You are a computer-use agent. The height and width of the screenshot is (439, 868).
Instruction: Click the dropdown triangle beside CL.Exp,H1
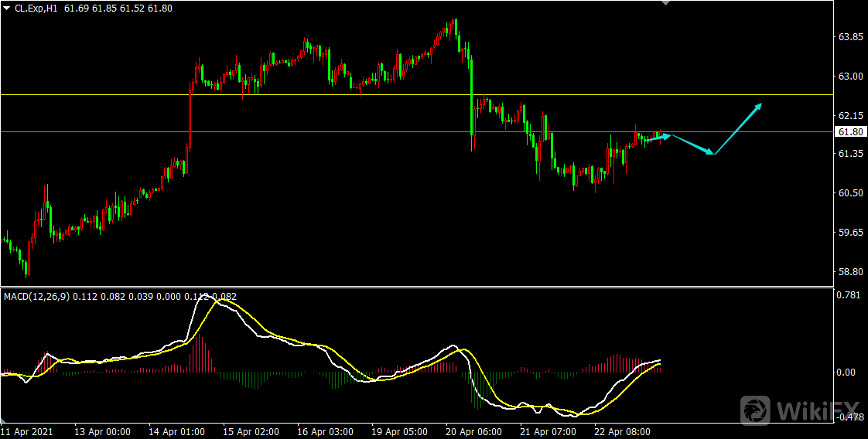point(6,7)
